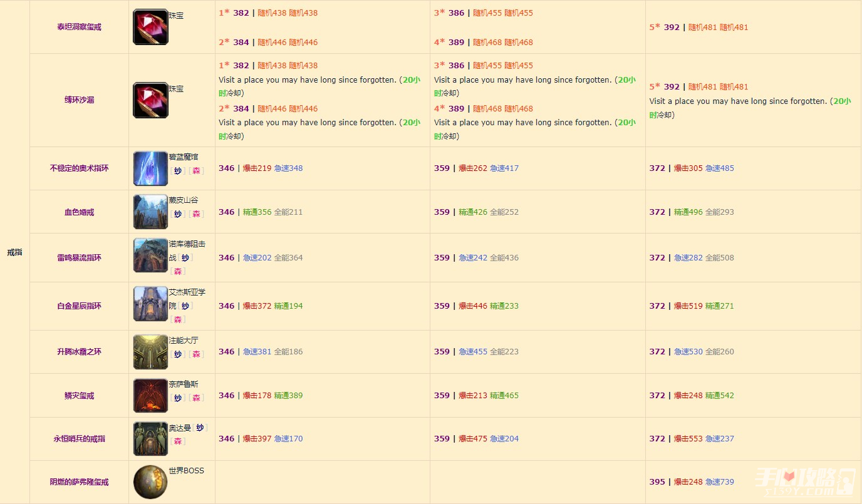Click the 森 link under 艾杰斯亚学院
The height and width of the screenshot is (504, 862).
[x=177, y=319]
